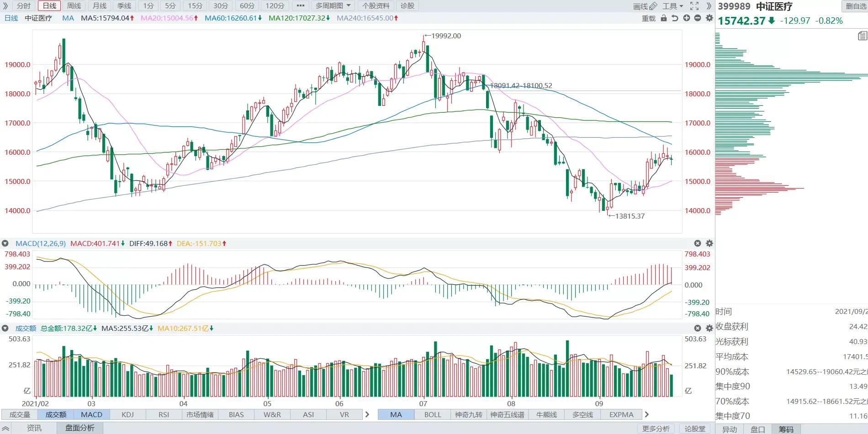Viewport: 868px width, 434px height.
Task: Click the 删自选 button
Action: click(855, 6)
